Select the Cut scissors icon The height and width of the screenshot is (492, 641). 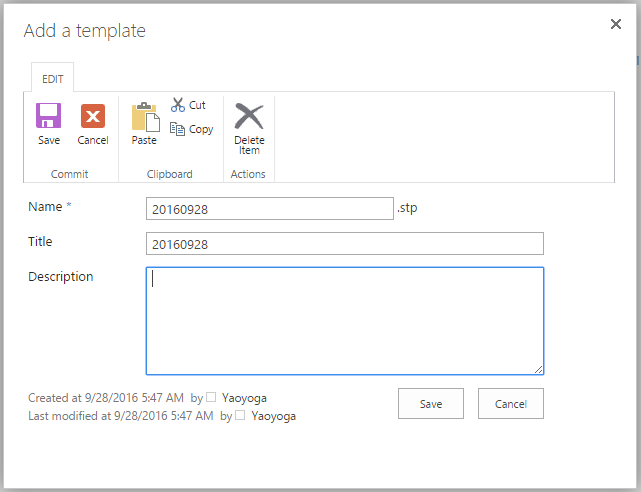coord(178,105)
